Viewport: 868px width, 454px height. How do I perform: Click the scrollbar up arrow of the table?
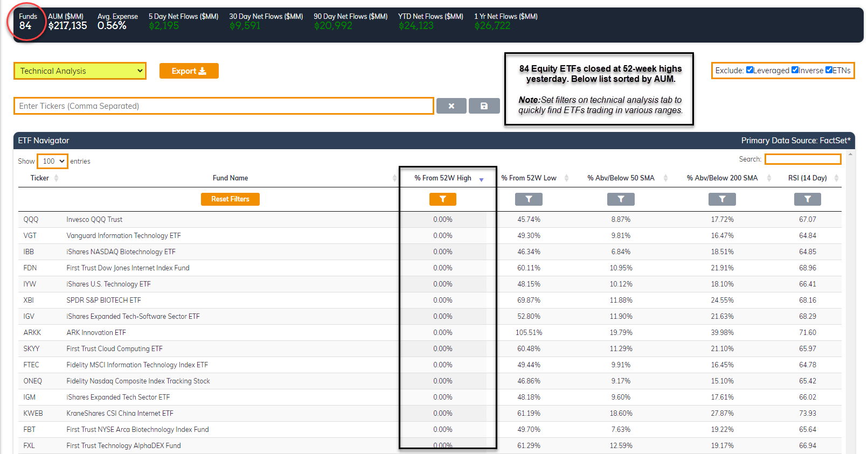coord(850,155)
